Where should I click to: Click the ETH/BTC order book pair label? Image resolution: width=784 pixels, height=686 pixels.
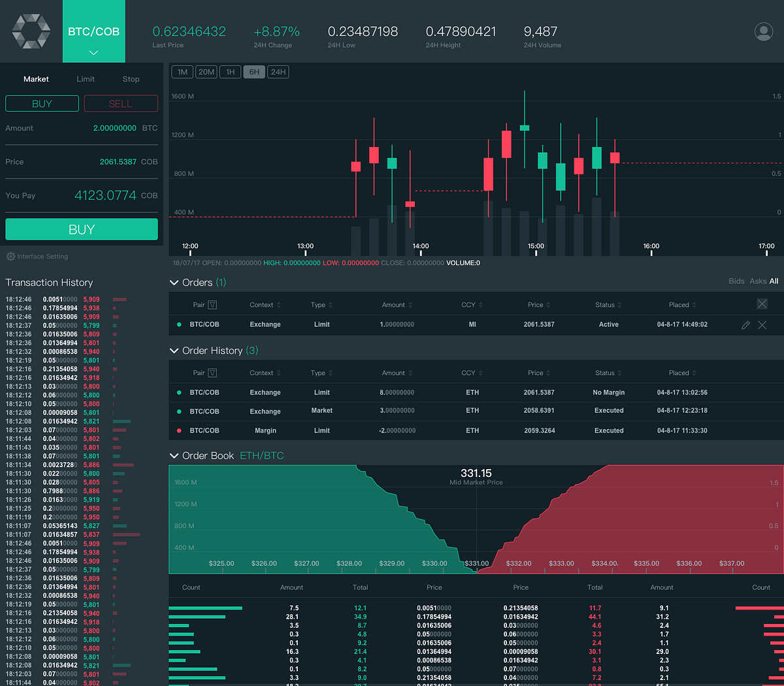pos(261,455)
